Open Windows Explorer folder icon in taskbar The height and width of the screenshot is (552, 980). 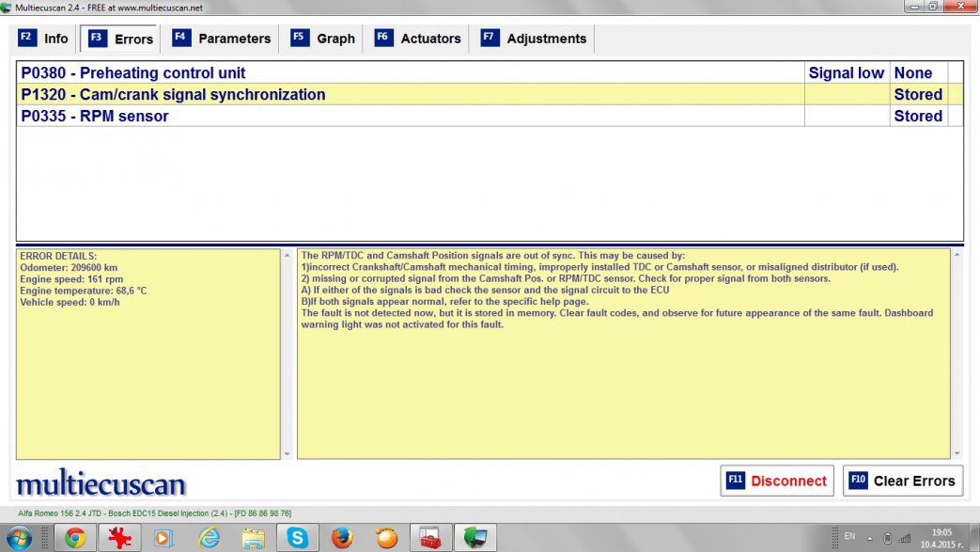click(x=253, y=538)
